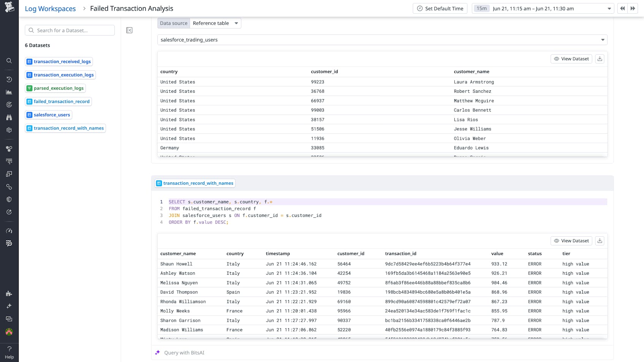
Task: Navigate to Log Workspaces breadcrumb
Action: 50,8
